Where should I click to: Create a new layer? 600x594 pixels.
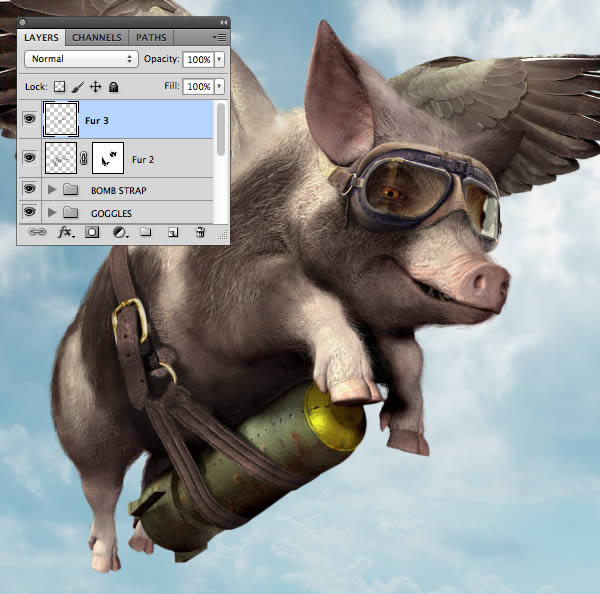point(173,232)
